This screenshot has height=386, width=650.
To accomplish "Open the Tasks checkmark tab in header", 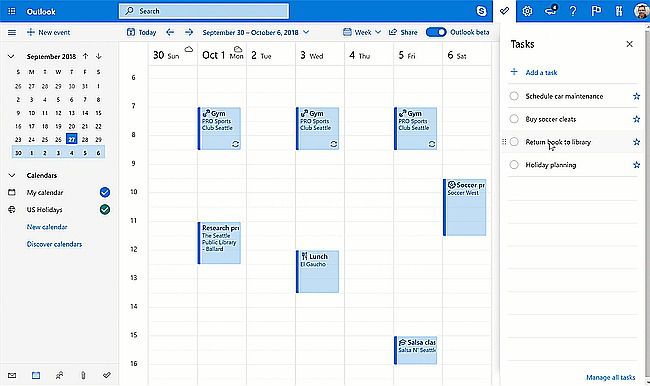I will 504,11.
